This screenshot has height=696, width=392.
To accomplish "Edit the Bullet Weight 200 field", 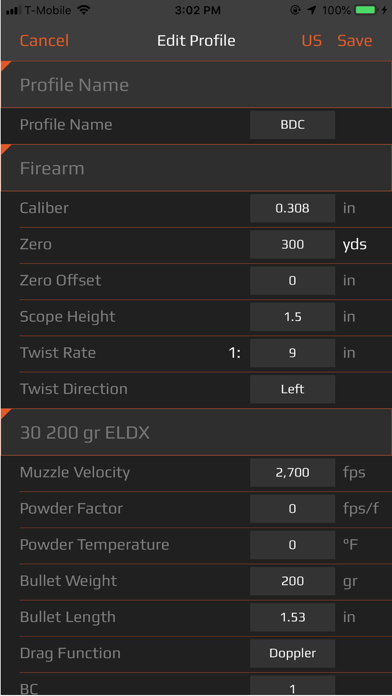I will [x=293, y=581].
